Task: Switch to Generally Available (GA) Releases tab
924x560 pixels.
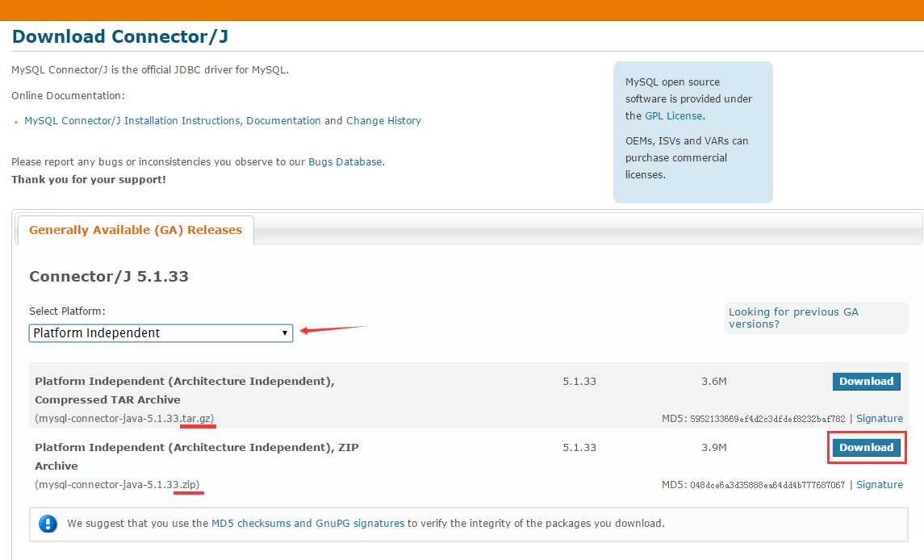Action: tap(136, 230)
